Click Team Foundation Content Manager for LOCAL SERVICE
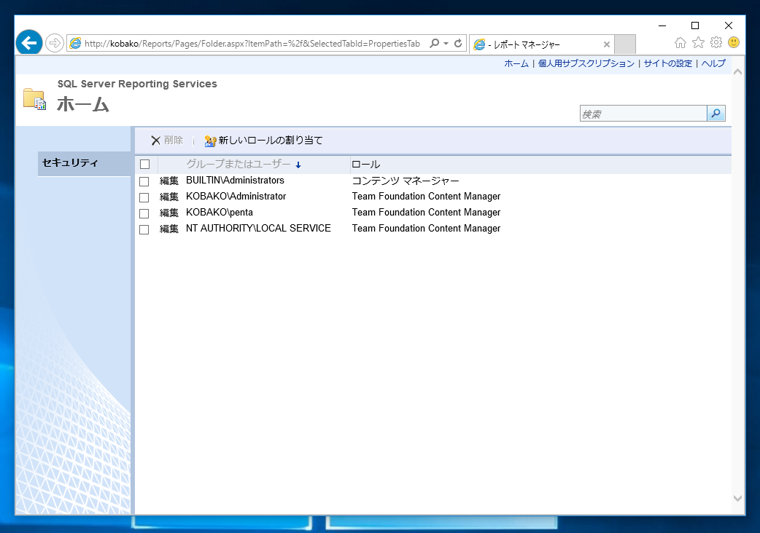760x533 pixels. pos(426,228)
